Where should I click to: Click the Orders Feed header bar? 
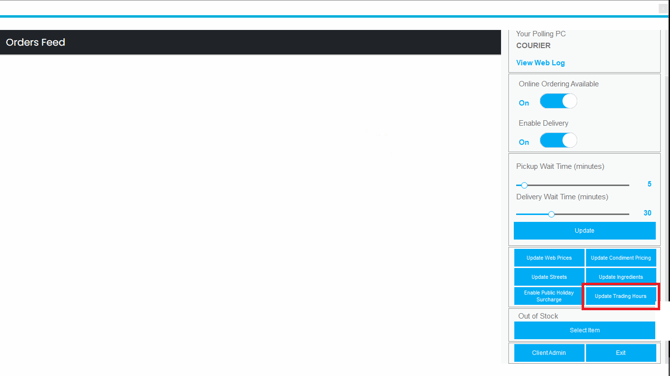(x=250, y=42)
